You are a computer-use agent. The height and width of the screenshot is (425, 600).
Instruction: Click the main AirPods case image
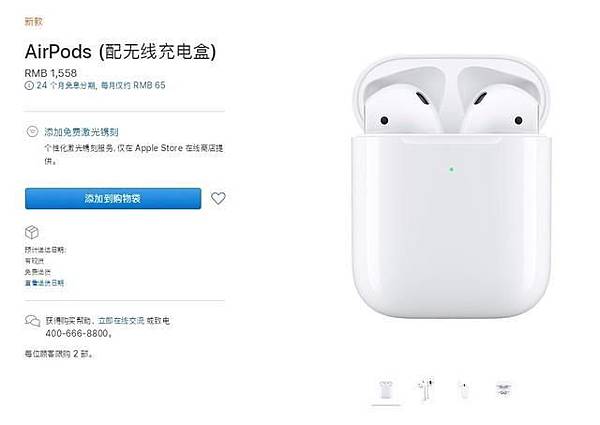coord(451,187)
